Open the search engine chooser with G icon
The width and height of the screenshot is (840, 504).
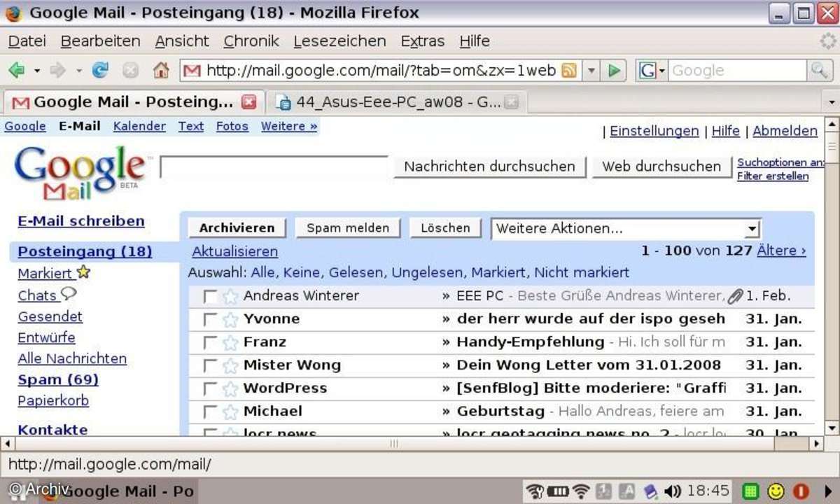[652, 70]
